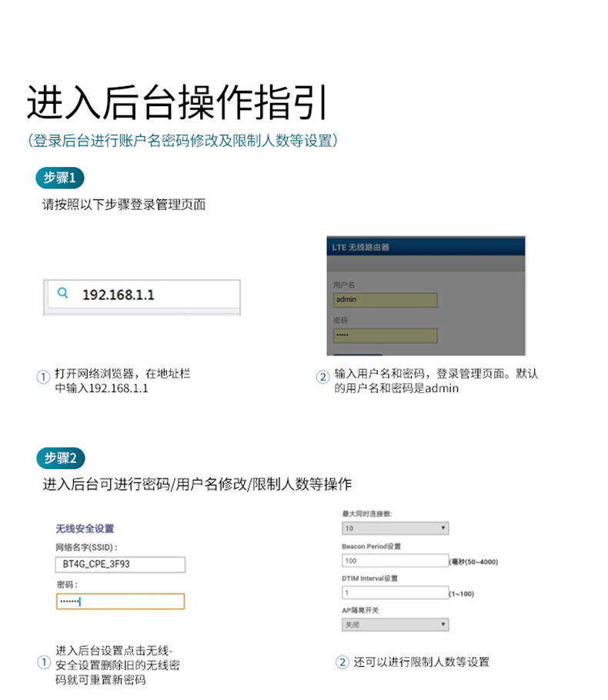Click the Beacon Period设置 label
Image resolution: width=608 pixels, height=700 pixels.
point(371,546)
